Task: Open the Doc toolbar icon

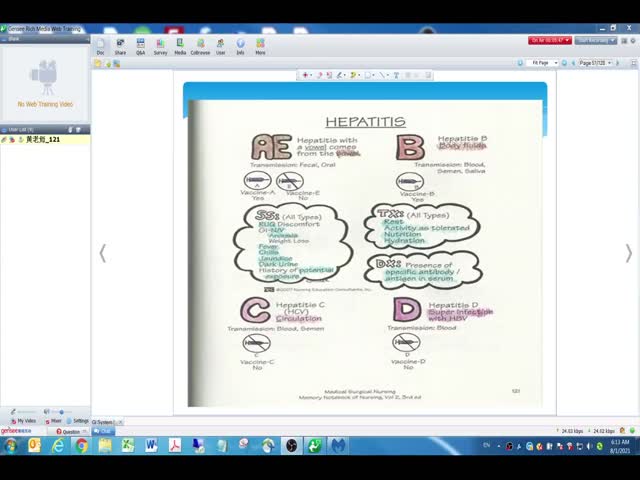Action: click(x=100, y=46)
